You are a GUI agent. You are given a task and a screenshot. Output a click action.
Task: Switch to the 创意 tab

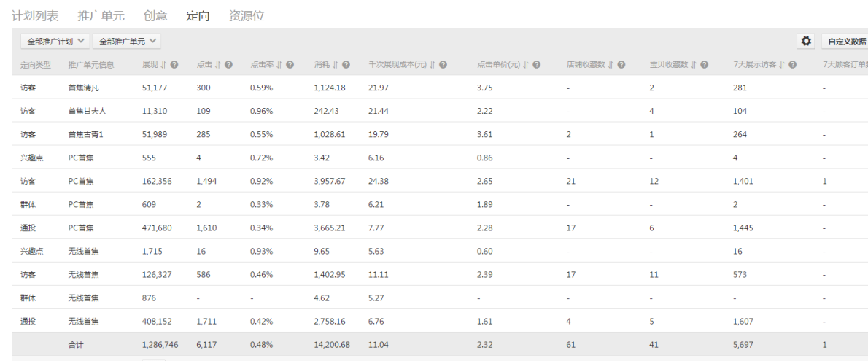155,15
